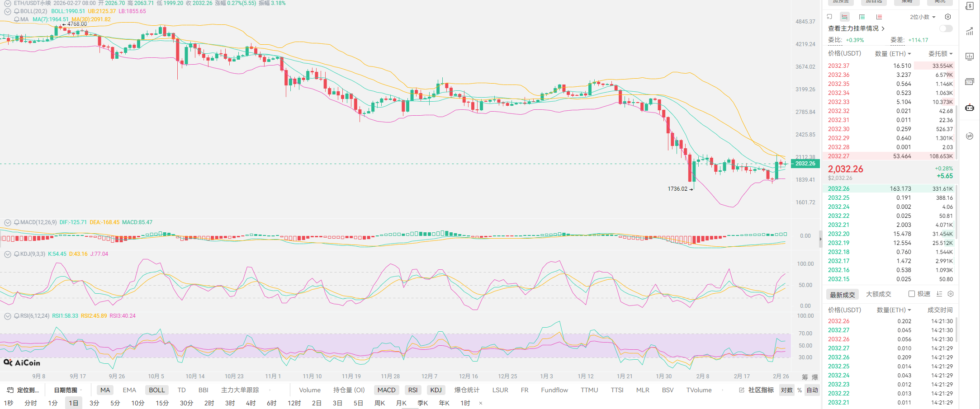Open order book settings hexagon icon
The height and width of the screenshot is (409, 980).
(x=948, y=17)
